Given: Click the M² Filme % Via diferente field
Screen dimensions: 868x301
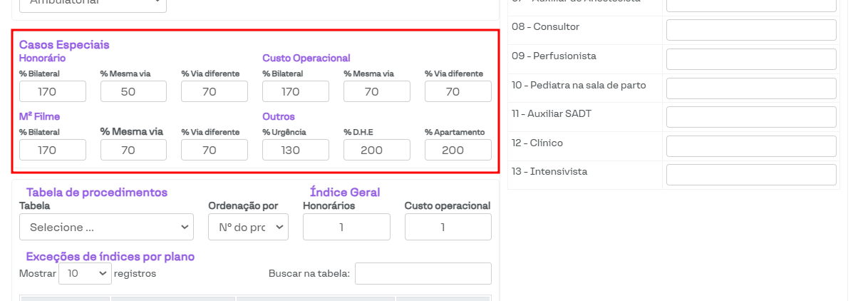Looking at the screenshot, I should pyautogui.click(x=215, y=150).
